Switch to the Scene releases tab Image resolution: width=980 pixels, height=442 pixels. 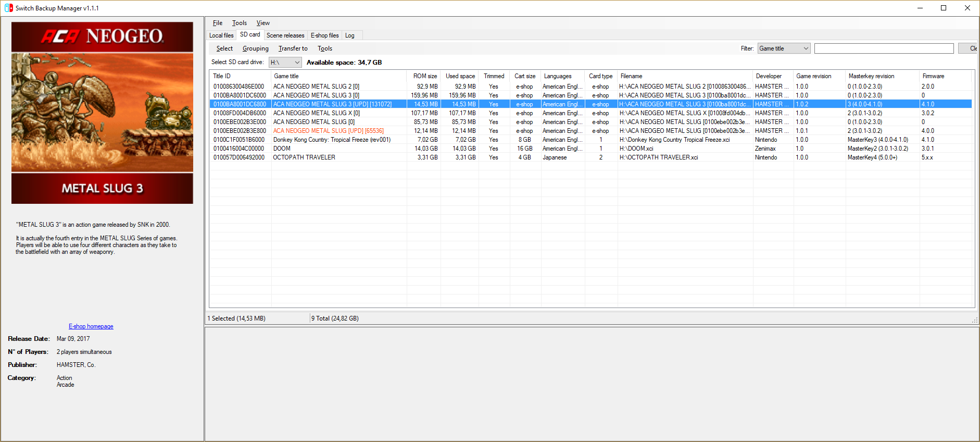pos(285,35)
